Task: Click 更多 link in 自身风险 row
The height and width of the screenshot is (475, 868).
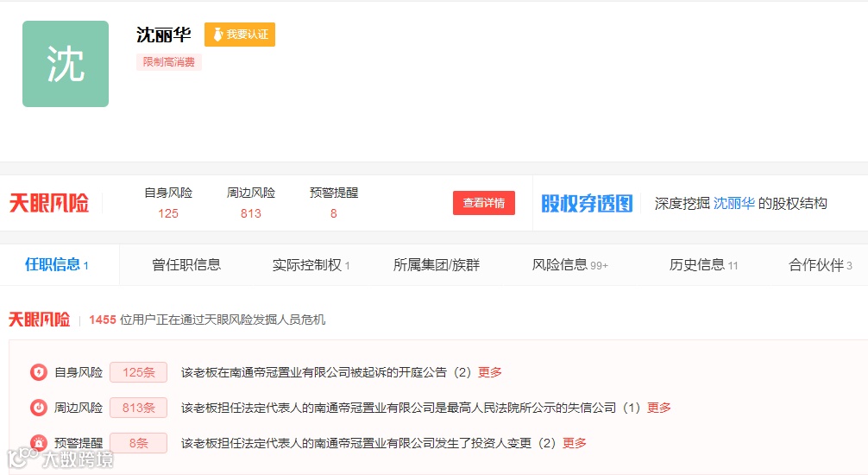Action: [x=490, y=372]
